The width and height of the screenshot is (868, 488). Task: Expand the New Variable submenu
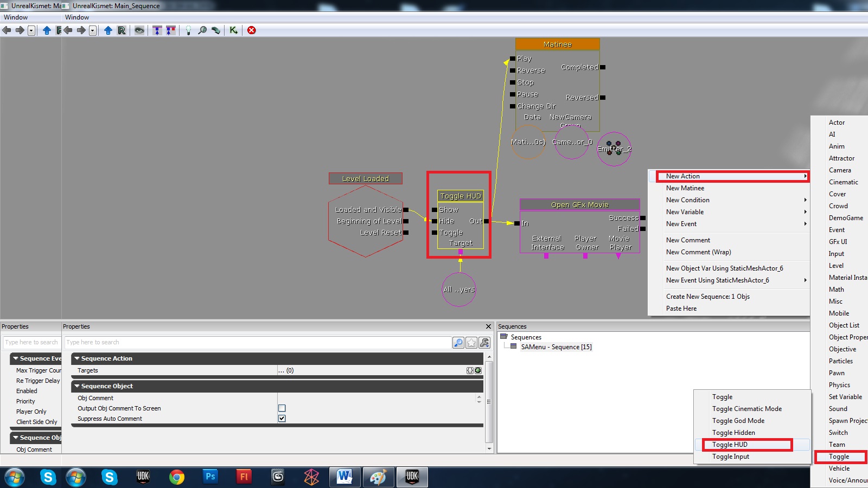click(729, 212)
